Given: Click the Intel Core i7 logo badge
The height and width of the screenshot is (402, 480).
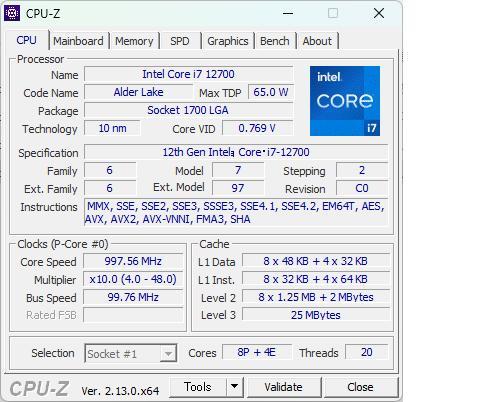Looking at the screenshot, I should 345,101.
